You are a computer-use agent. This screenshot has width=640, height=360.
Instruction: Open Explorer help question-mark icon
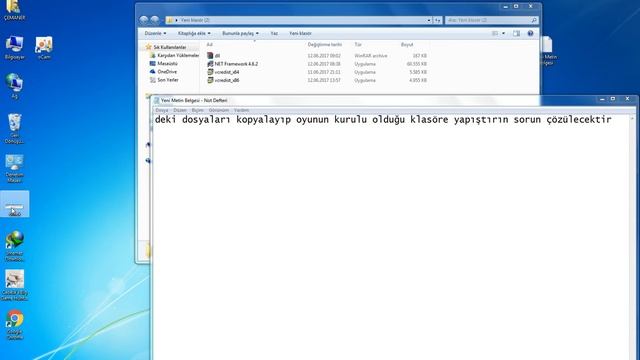tap(530, 33)
